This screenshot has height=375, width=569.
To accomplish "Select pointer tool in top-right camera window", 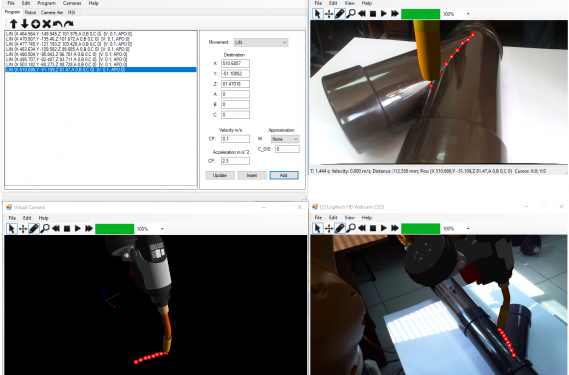I will pos(318,14).
